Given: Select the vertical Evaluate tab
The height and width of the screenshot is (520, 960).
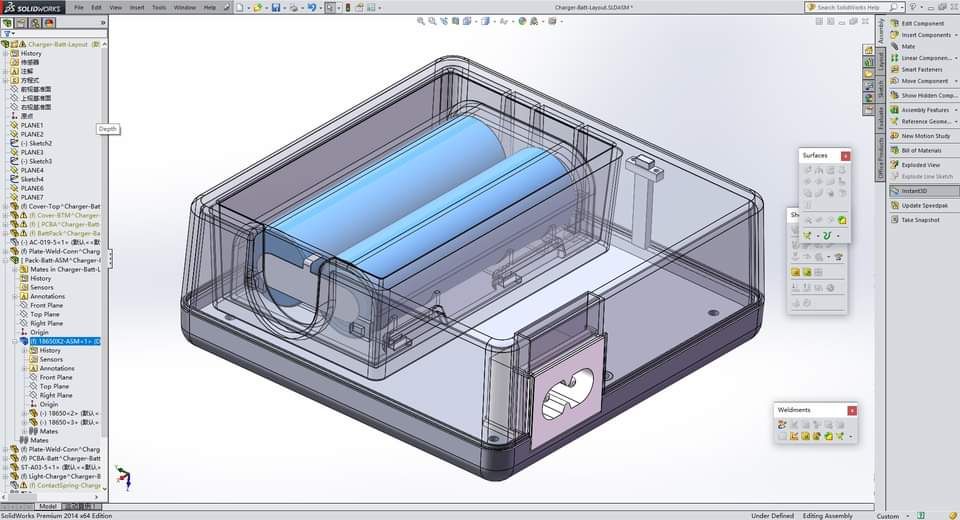Looking at the screenshot, I should [x=880, y=118].
